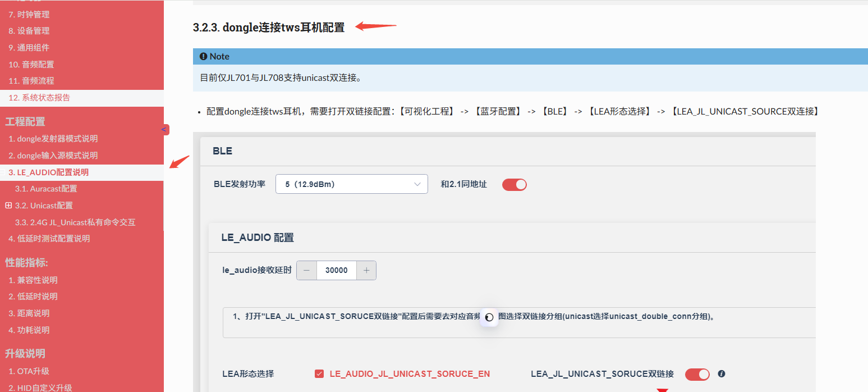Toggle the LEA_JL_UNICAST_SORUCE双链接 switch
The width and height of the screenshot is (868, 392).
697,374
